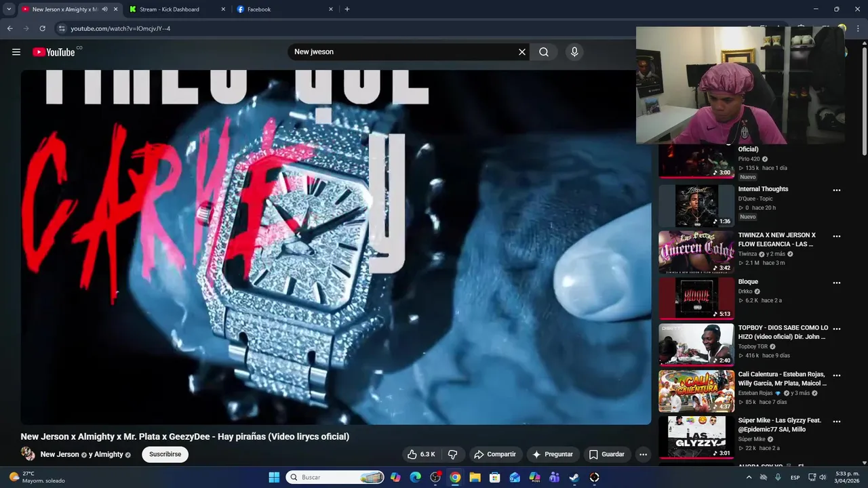Screen dimensions: 868x488
Task: Open the D'Quee - Topic channel name
Action: click(755, 199)
